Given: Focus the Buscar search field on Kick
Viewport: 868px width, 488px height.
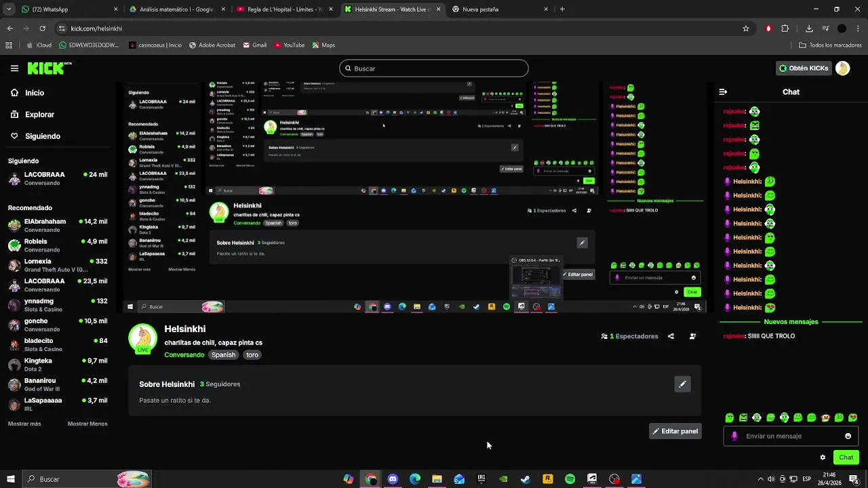Looking at the screenshot, I should (x=434, y=68).
